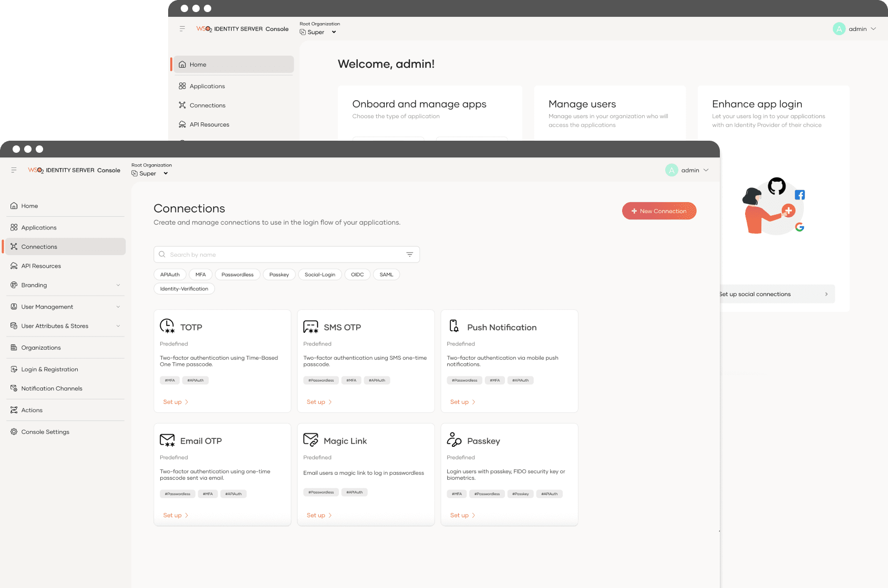Go to Console Settings in sidebar

[x=45, y=432]
